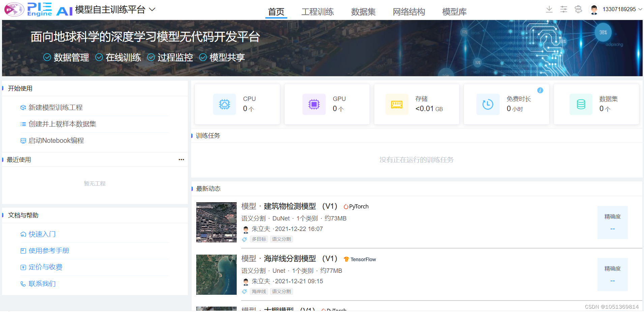Click 创建并上载样本数据集 link

point(62,124)
